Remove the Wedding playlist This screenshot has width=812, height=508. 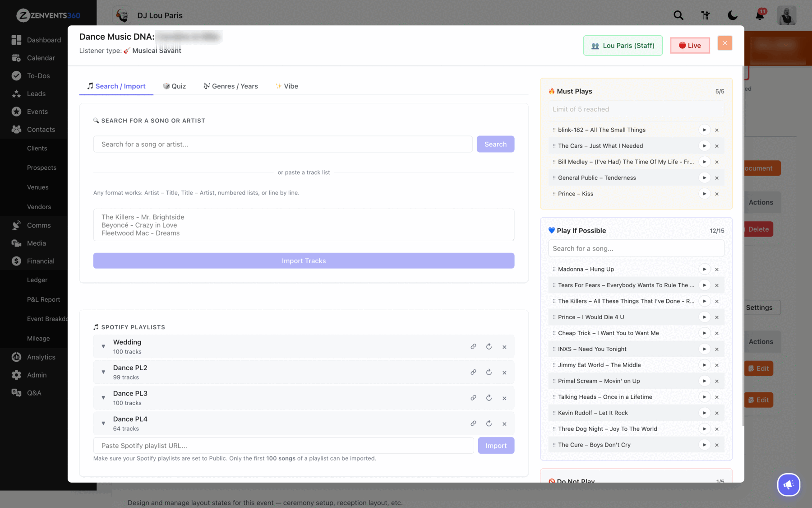click(504, 347)
